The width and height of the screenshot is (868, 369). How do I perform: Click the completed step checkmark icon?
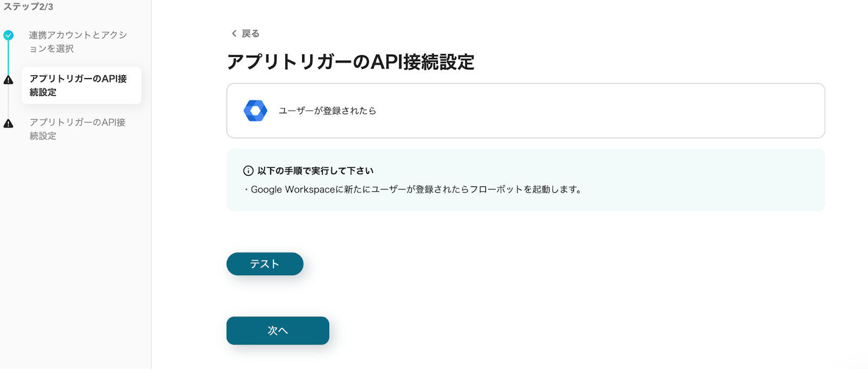pyautogui.click(x=8, y=35)
